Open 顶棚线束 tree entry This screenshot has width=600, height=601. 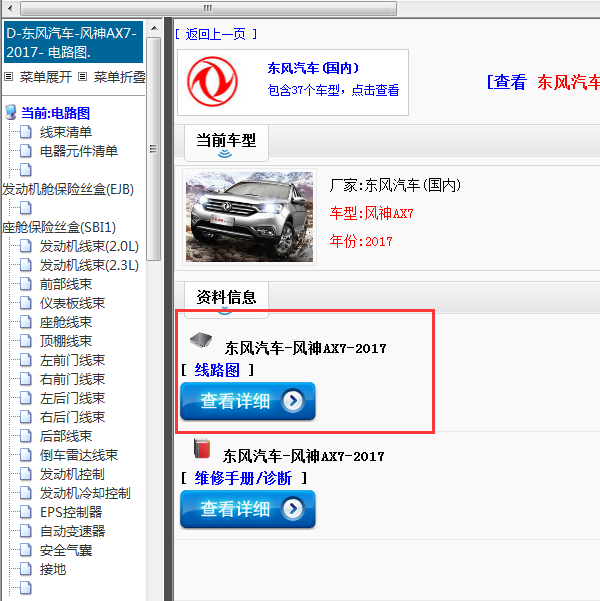click(66, 342)
